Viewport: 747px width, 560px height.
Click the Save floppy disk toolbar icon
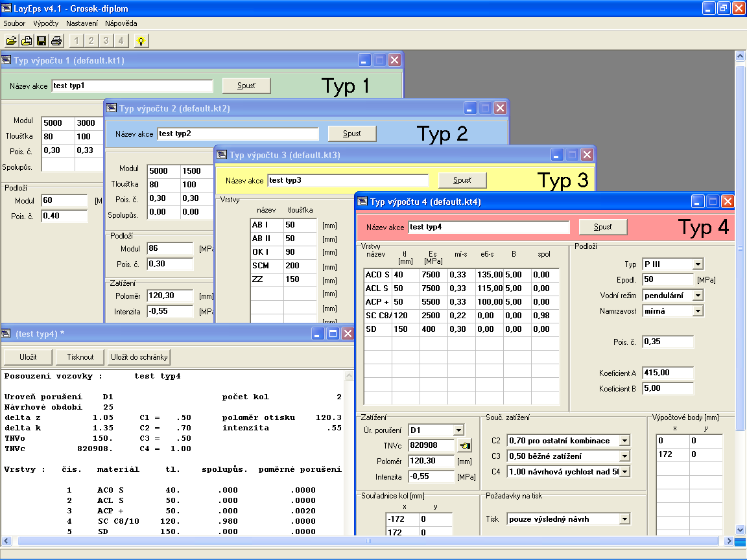[x=41, y=41]
